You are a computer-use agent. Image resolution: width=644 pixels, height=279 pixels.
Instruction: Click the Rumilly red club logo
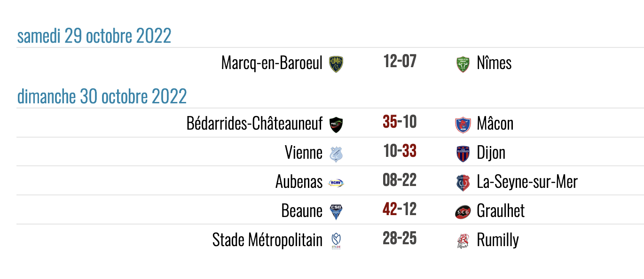pyautogui.click(x=463, y=241)
